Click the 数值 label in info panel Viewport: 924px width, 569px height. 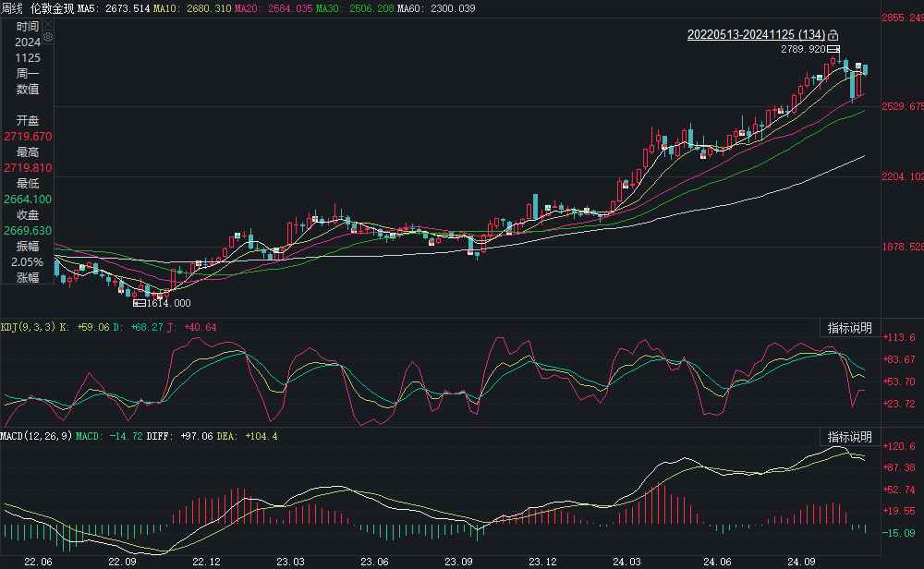(x=28, y=89)
